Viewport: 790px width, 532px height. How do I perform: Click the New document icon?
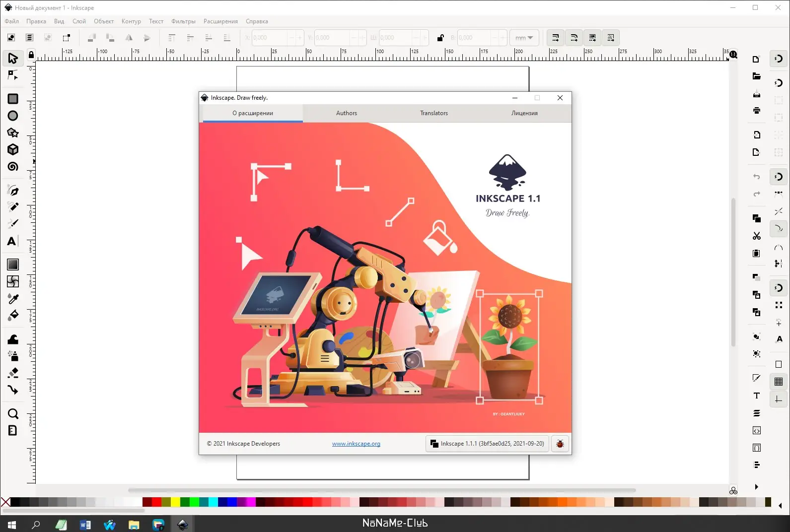click(756, 59)
